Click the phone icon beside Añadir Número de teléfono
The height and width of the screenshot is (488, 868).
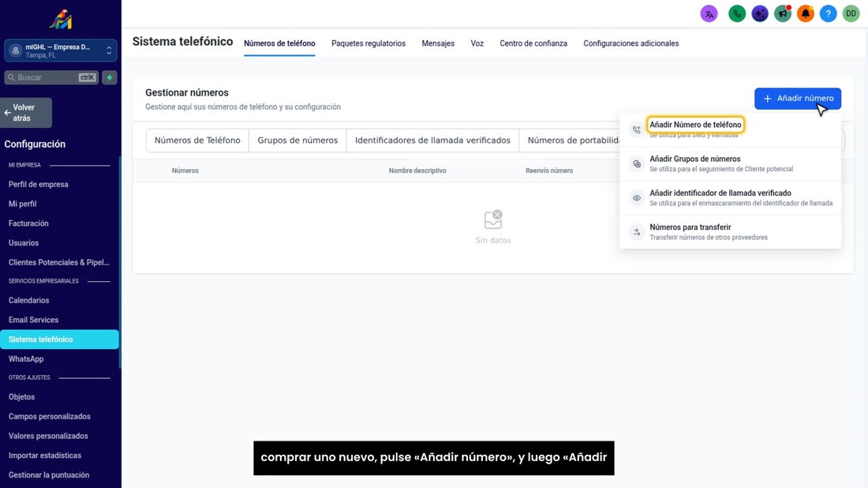click(637, 130)
